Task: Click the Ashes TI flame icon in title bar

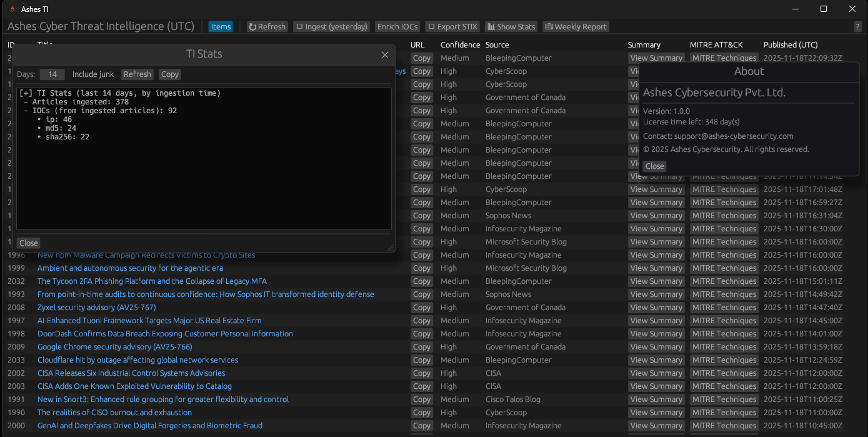Action: [11, 9]
